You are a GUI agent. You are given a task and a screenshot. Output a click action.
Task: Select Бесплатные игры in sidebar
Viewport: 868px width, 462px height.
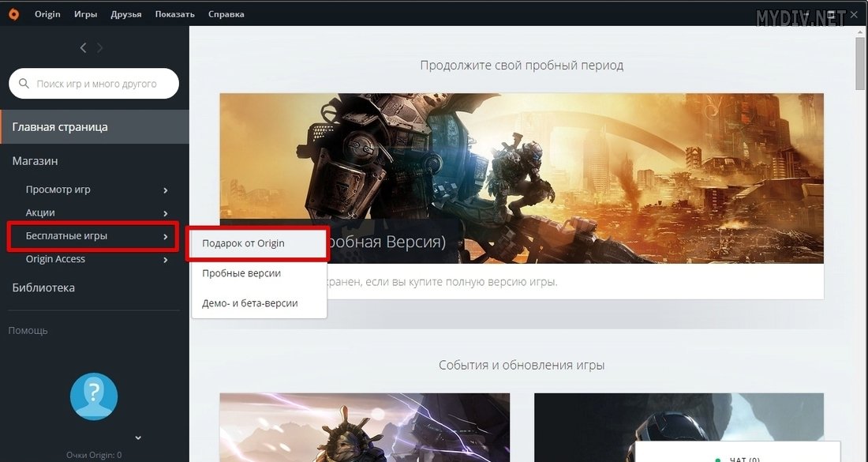coord(66,236)
